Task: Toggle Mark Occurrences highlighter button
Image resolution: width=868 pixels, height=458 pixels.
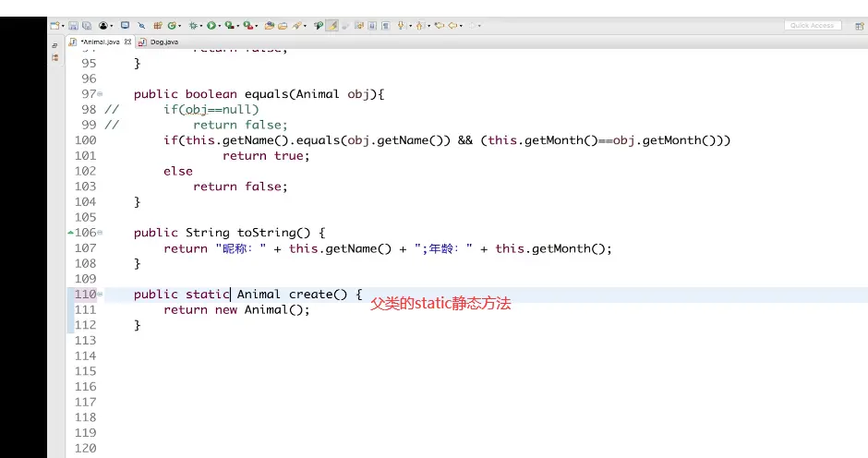Action: pos(332,26)
